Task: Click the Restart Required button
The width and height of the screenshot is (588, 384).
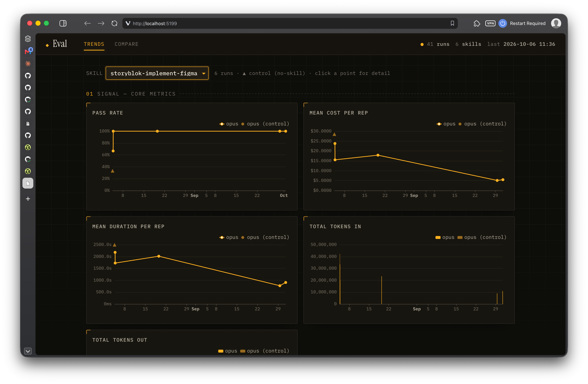Action: point(528,24)
